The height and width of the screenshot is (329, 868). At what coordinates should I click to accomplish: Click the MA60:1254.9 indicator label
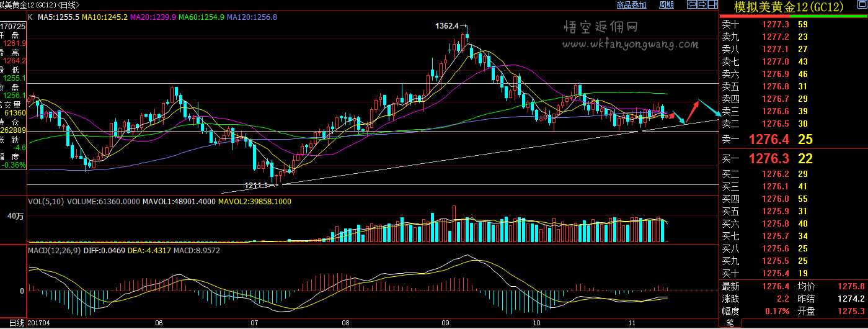point(201,17)
